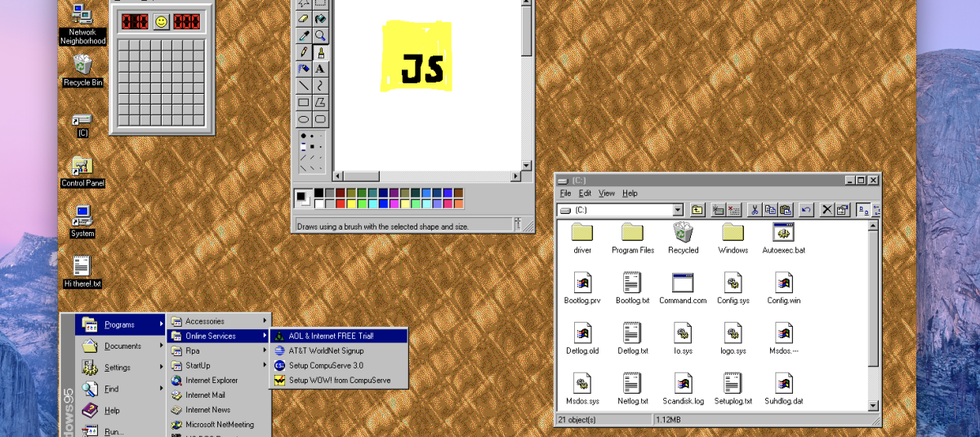Open the C: drive address dropdown
This screenshot has width=980, height=437.
pos(678,210)
